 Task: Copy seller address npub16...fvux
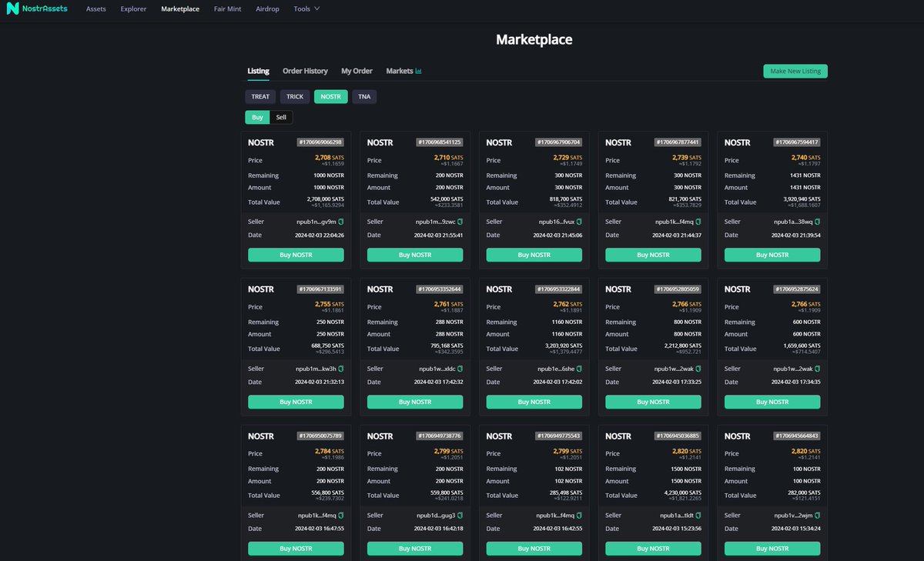pos(580,222)
